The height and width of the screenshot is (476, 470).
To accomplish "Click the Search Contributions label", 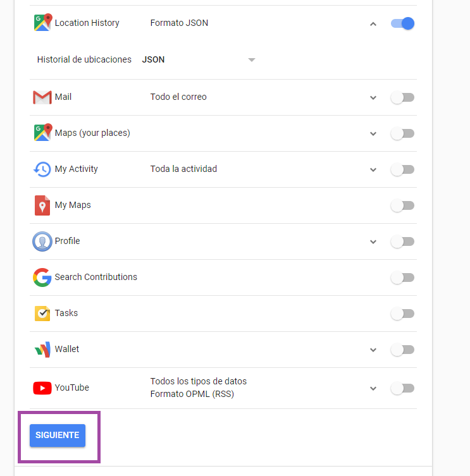I will (x=96, y=277).
